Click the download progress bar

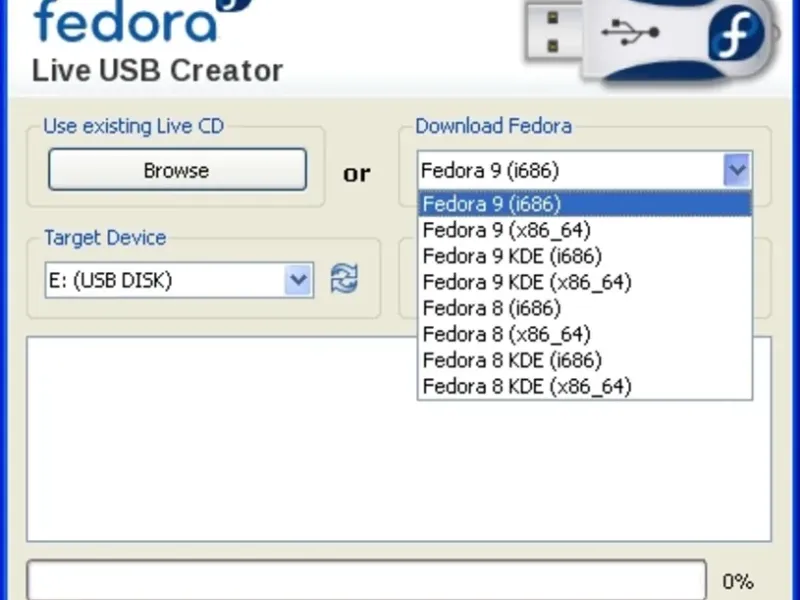(367, 580)
